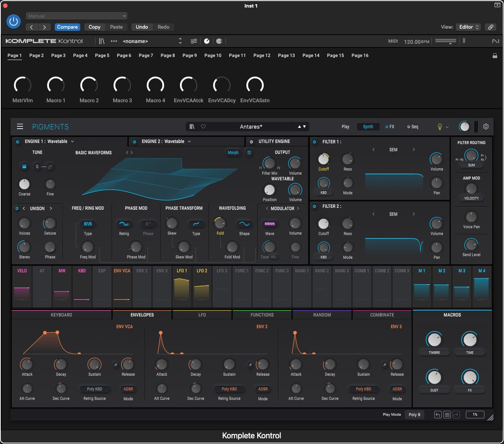The height and width of the screenshot is (444, 504).
Task: Open Pigments settings gear icon
Action: coord(486,127)
